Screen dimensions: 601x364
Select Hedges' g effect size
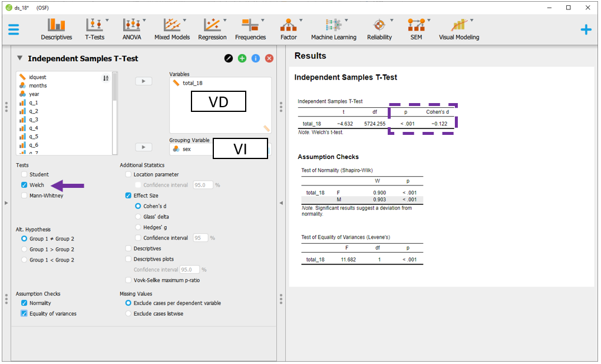(138, 227)
